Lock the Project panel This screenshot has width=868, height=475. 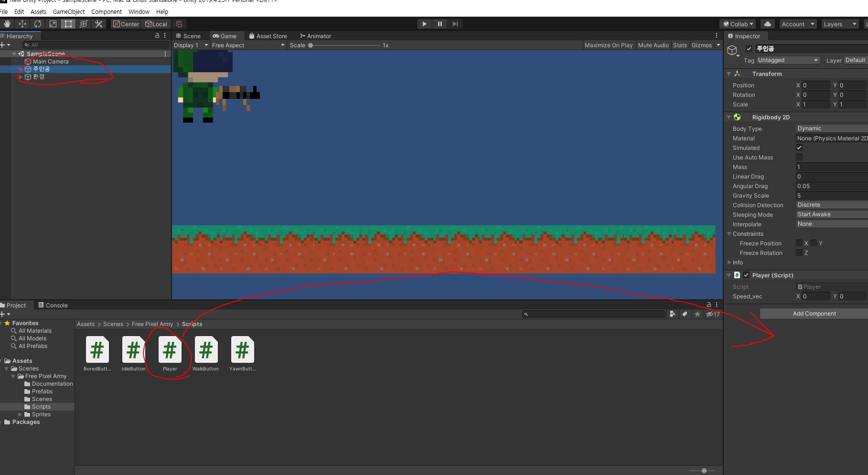[709, 305]
